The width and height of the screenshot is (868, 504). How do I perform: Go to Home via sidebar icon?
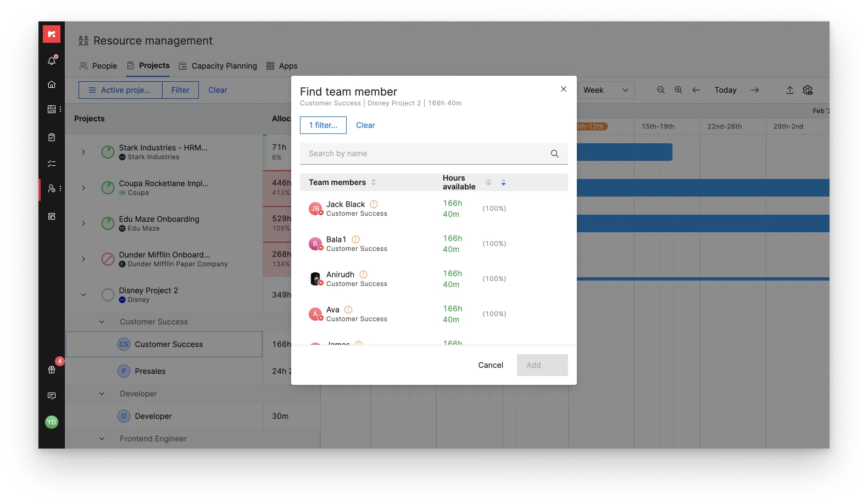52,85
